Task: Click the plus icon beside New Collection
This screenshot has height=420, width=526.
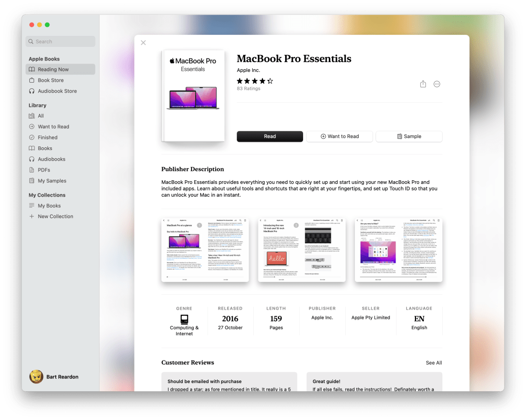Action: pyautogui.click(x=32, y=217)
